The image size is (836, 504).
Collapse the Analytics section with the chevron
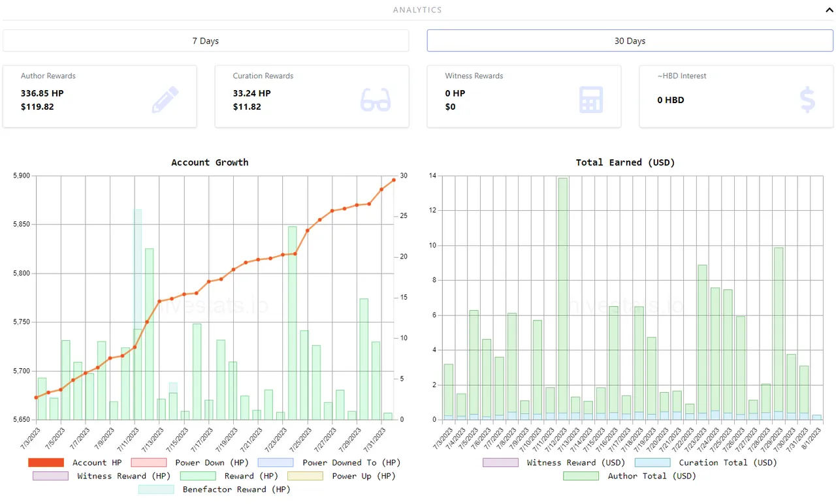coord(829,10)
